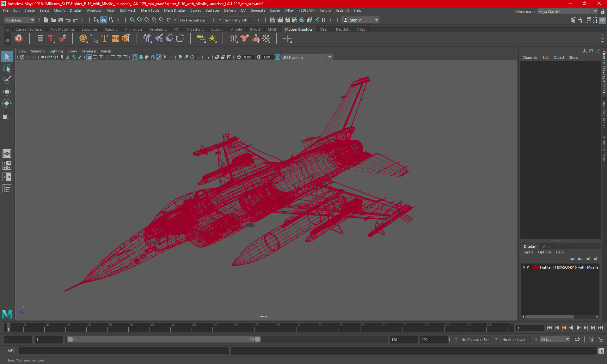Click Channels in the Channel Box
This screenshot has height=364, width=607.
pyautogui.click(x=530, y=58)
